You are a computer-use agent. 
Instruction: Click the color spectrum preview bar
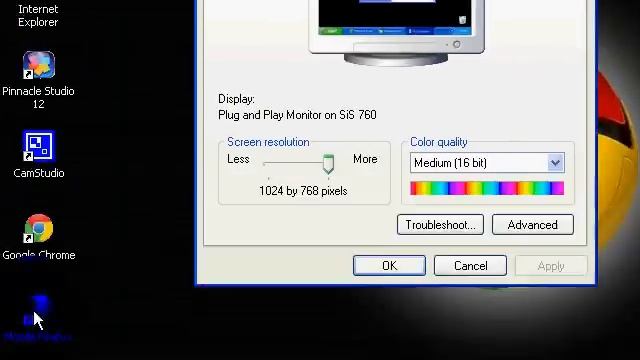[x=487, y=188]
